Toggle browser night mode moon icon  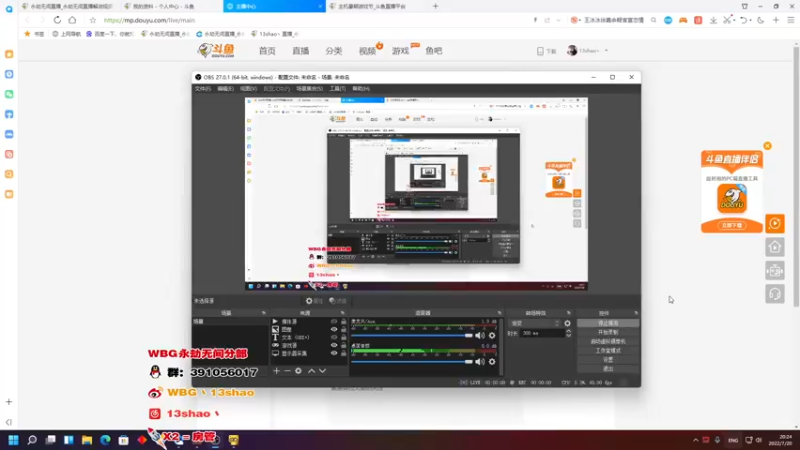coord(761,20)
